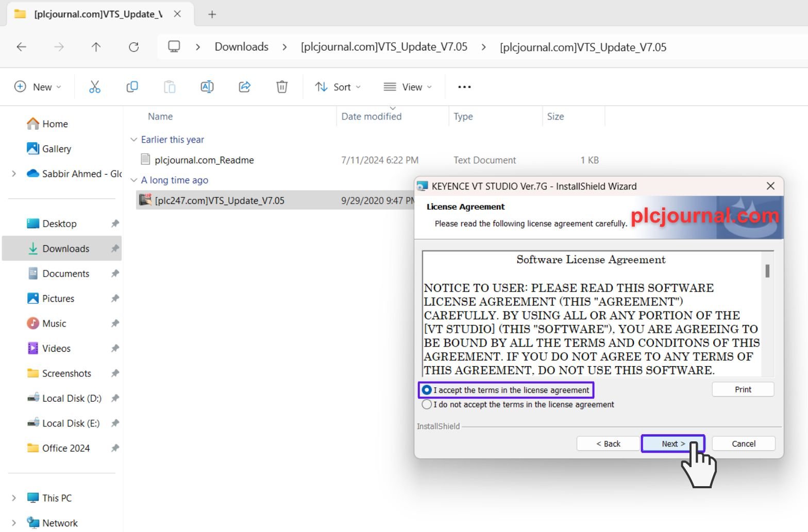Click the Rename icon in toolbar
This screenshot has width=808, height=532.
pos(207,87)
